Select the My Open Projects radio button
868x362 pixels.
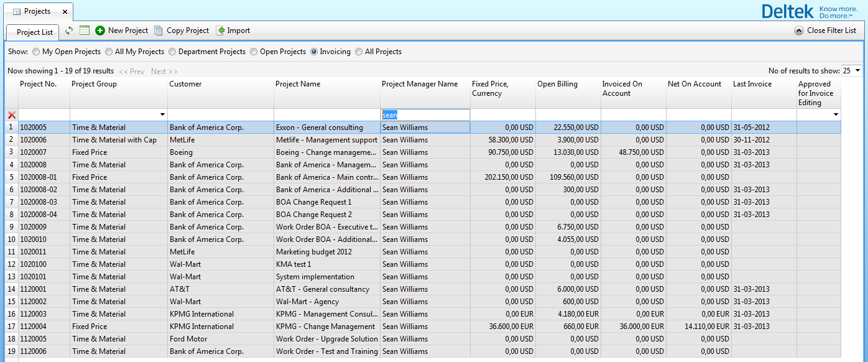pyautogui.click(x=36, y=52)
